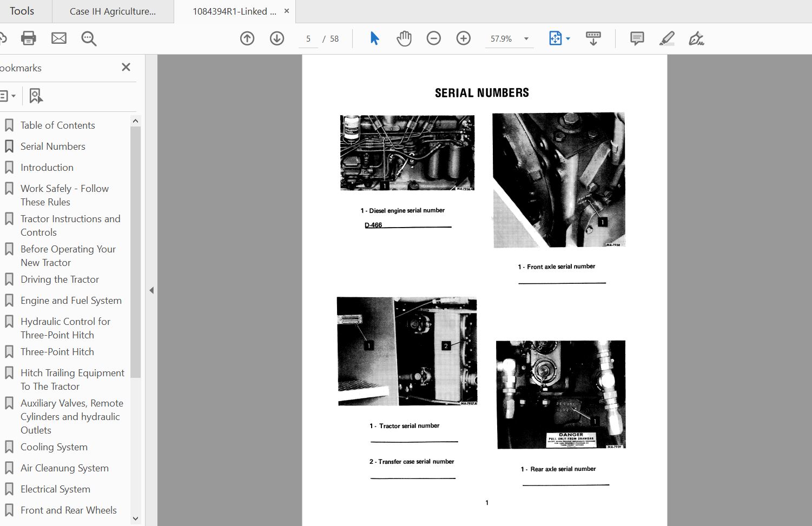Open the page display options dropdown arrow
812x526 pixels.
tap(568, 39)
